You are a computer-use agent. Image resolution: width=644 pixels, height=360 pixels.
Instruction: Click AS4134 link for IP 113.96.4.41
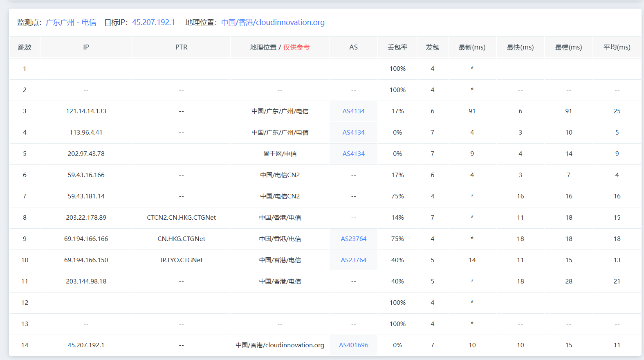[353, 133]
